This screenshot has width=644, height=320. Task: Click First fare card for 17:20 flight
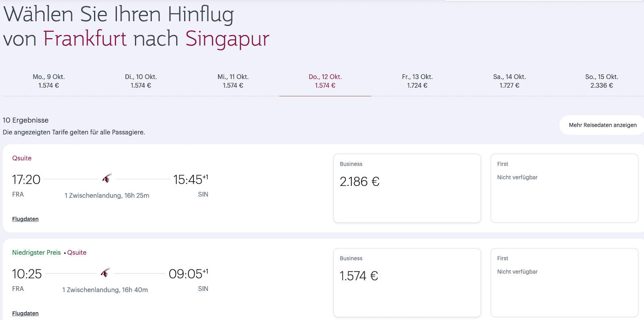[x=564, y=188]
